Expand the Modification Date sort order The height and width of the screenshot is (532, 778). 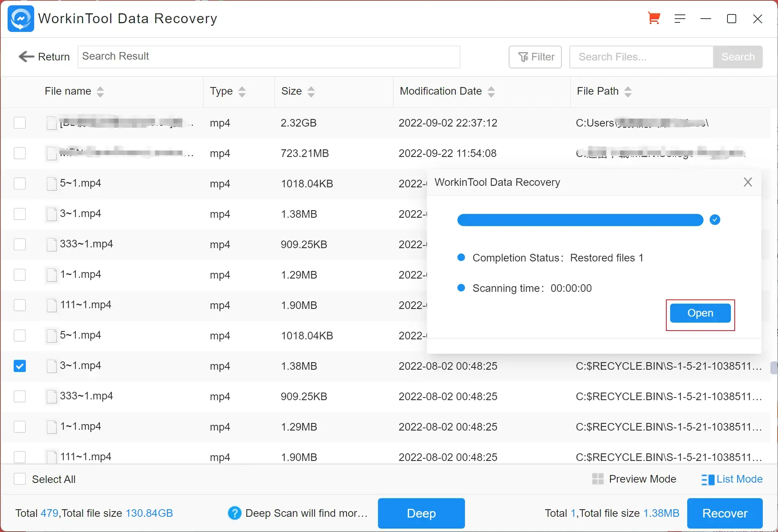point(492,91)
